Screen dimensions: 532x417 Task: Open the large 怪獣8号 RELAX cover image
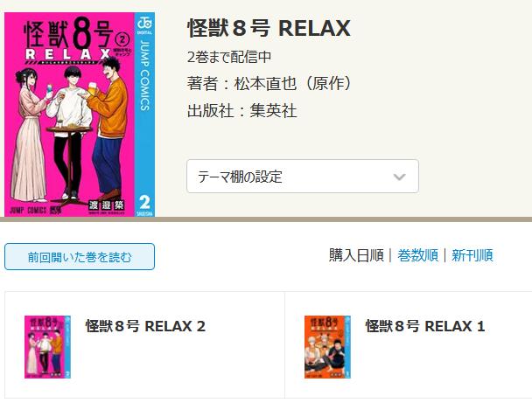click(80, 115)
